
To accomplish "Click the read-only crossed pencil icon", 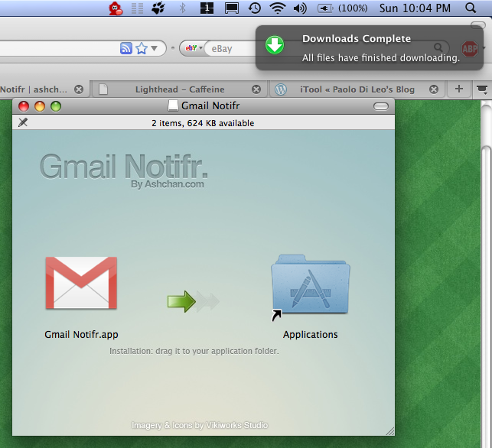I will 23,122.
